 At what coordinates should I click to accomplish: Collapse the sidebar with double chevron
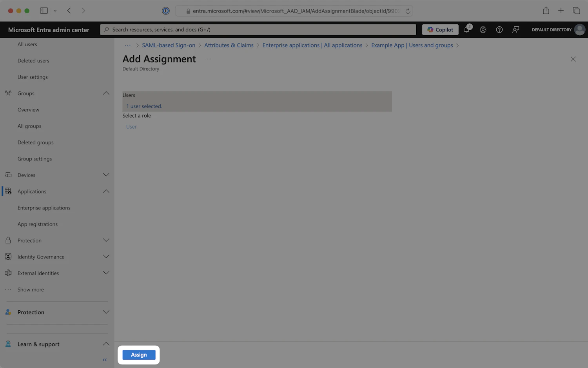[105, 360]
